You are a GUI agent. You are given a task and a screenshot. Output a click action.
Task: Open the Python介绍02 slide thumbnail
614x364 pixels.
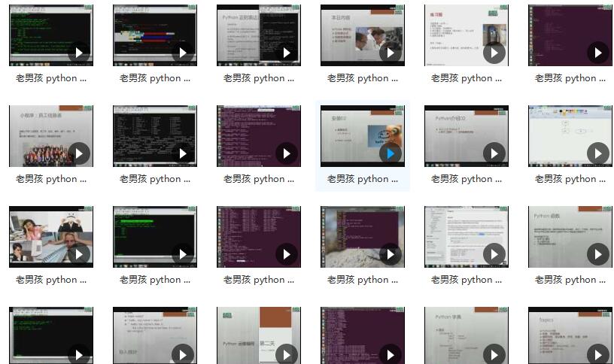pos(467,136)
